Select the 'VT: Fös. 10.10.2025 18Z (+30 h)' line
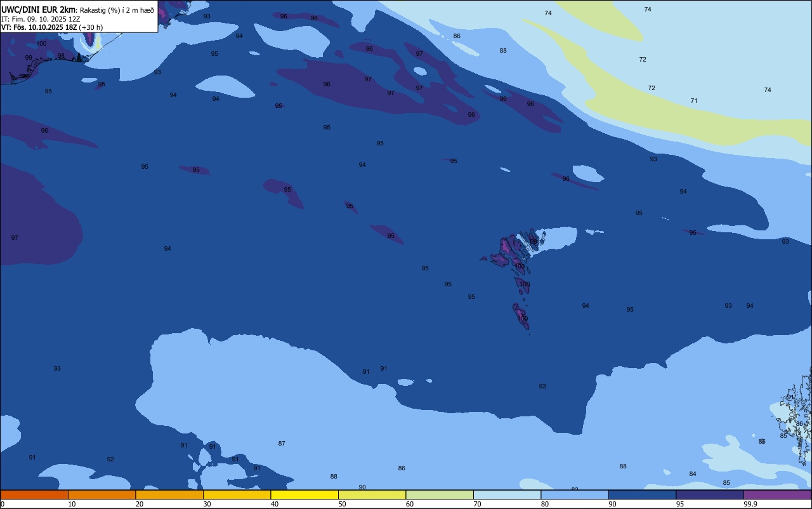 pyautogui.click(x=52, y=27)
